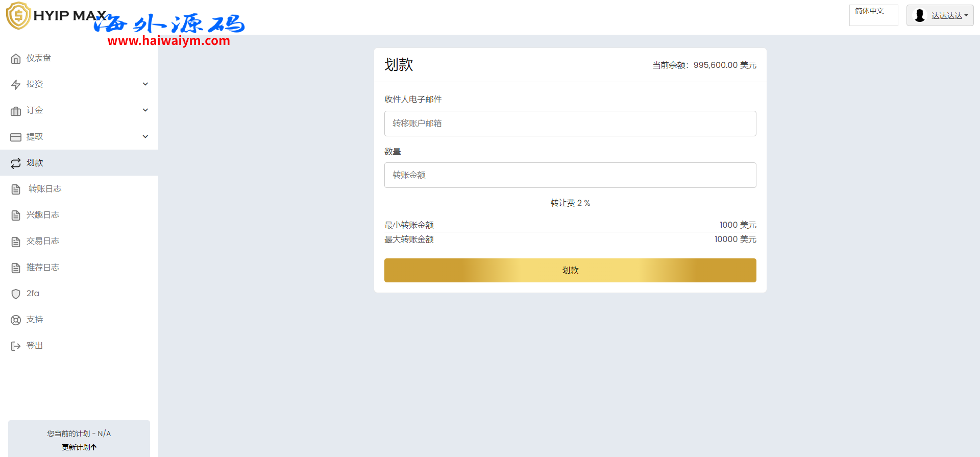Open the 简体中文 language selector
This screenshot has height=457, width=980.
[873, 15]
